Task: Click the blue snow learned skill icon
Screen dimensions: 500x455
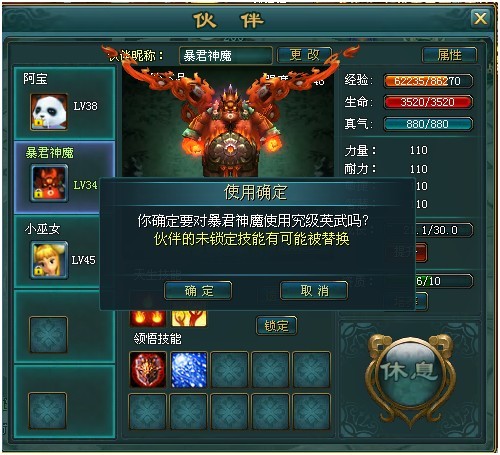Action: tap(189, 370)
